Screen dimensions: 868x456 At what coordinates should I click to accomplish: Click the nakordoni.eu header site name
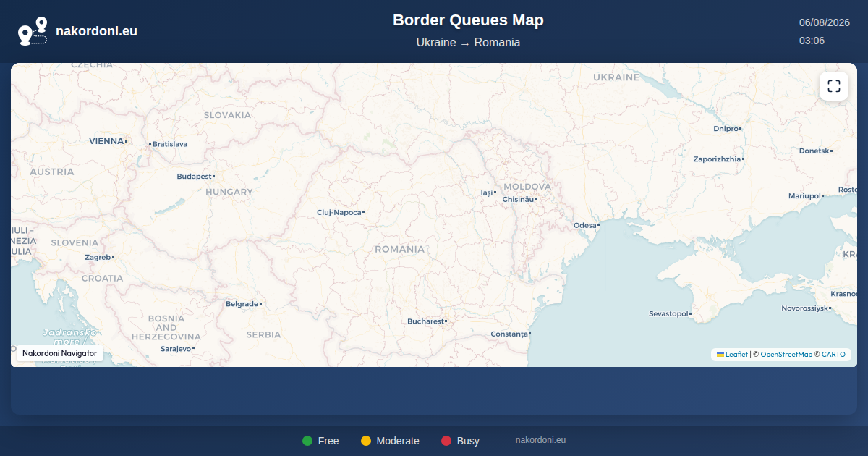click(96, 31)
